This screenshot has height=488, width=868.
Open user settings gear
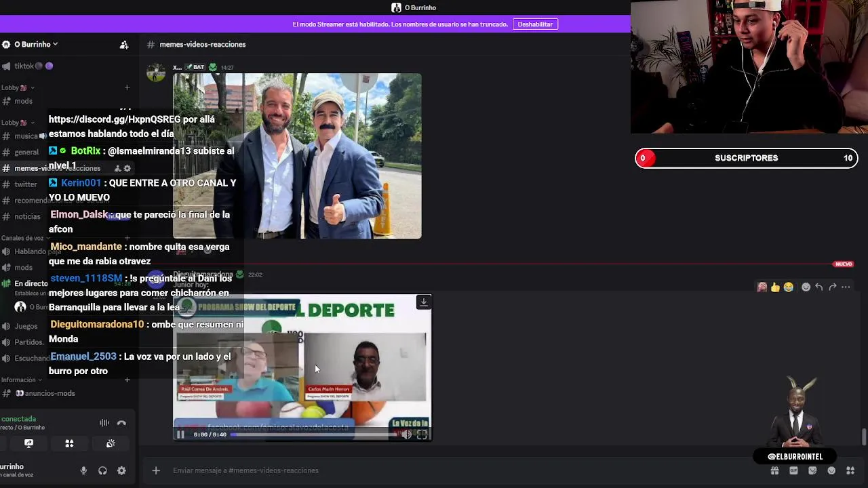[121, 470]
